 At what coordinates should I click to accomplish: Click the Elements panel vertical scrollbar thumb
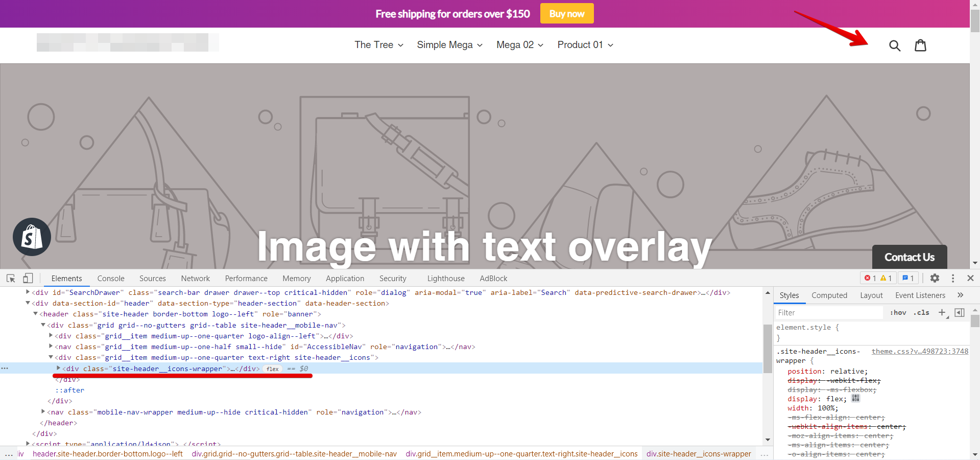pyautogui.click(x=768, y=349)
